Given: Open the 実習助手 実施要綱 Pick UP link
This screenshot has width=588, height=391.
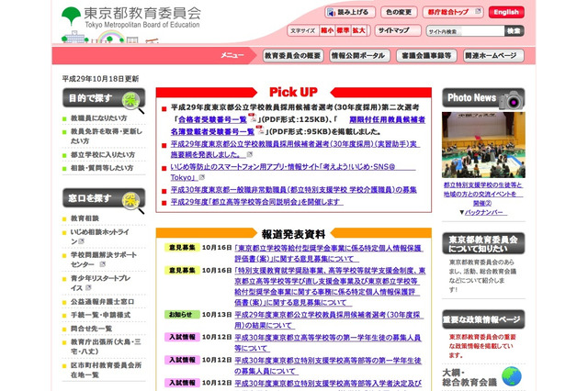Looking at the screenshot, I should coord(295,150).
